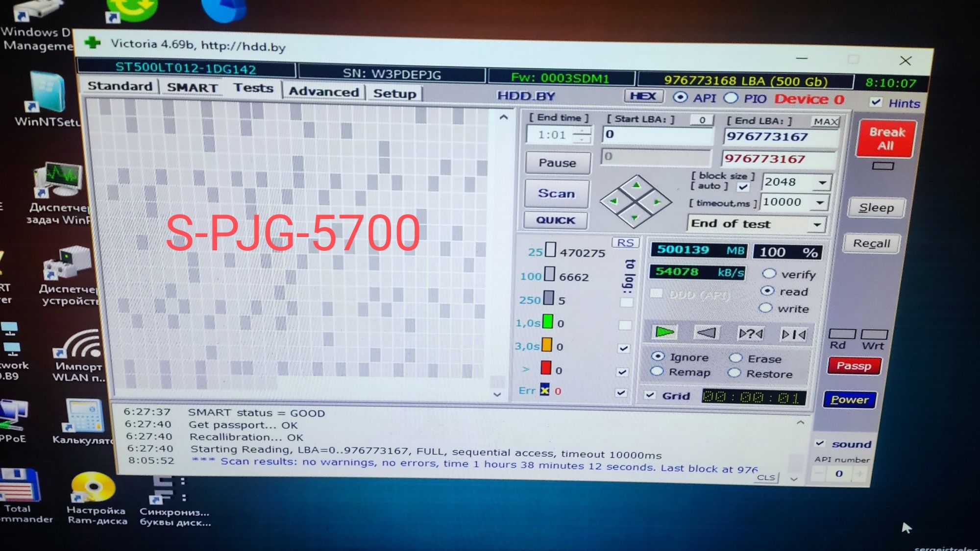Click the butterfly seek |>|<| control
The width and height of the screenshot is (980, 551).
[x=793, y=335]
